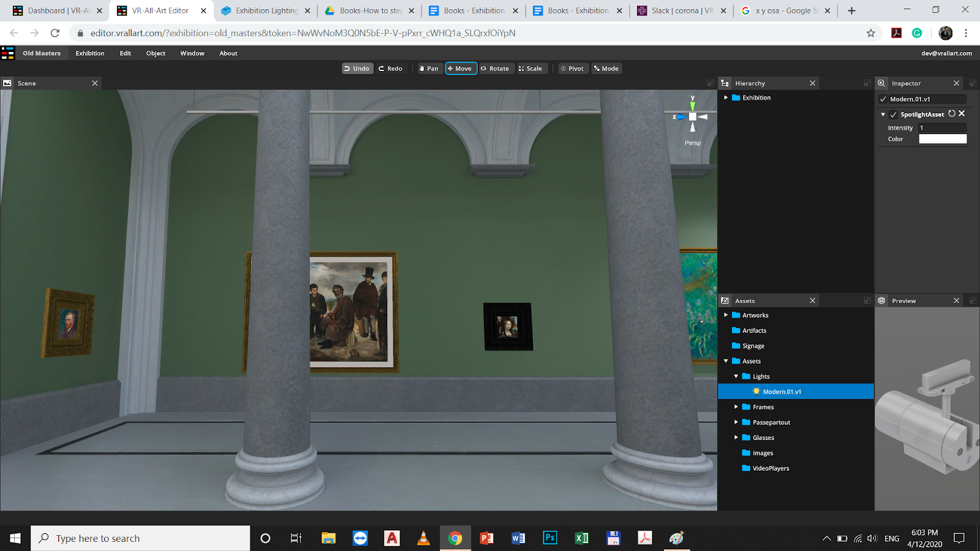This screenshot has width=980, height=551.
Task: Collapse the SpotlightAsset component section
Action: (883, 114)
